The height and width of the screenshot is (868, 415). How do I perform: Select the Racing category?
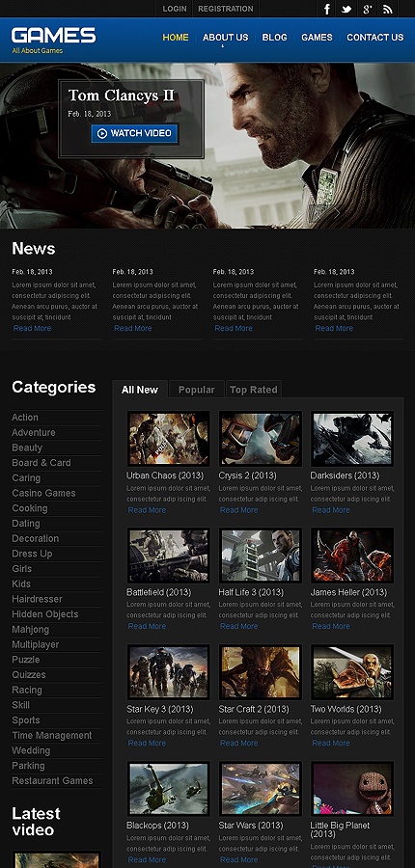pos(27,690)
